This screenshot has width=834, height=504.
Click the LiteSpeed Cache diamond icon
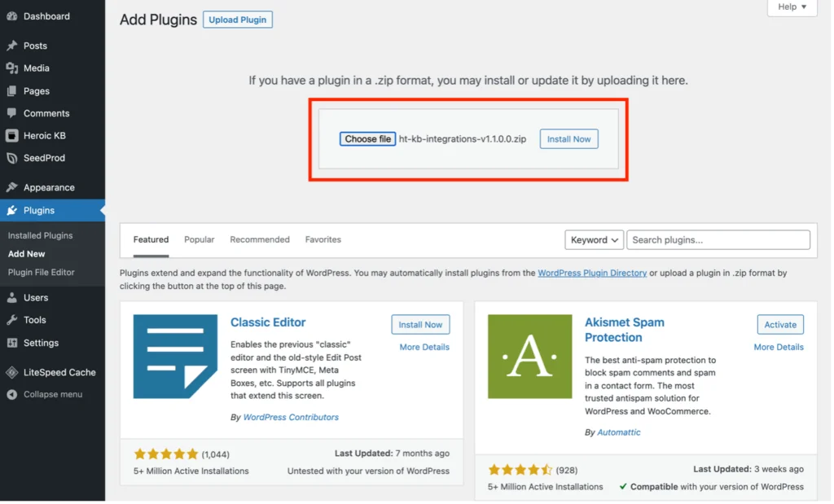(11, 373)
